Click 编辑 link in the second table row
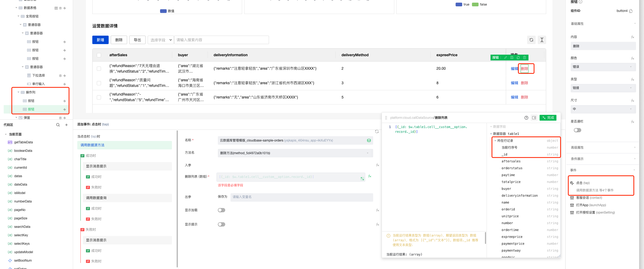Screen dimensions: 644x269 pos(515,83)
